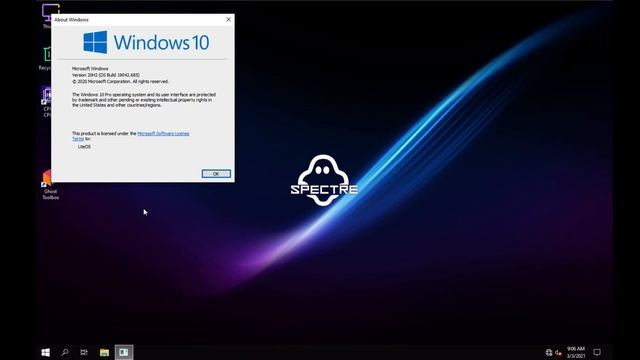The image size is (640, 360).
Task: Open the volume speaker tray icon
Action: pyautogui.click(x=558, y=353)
